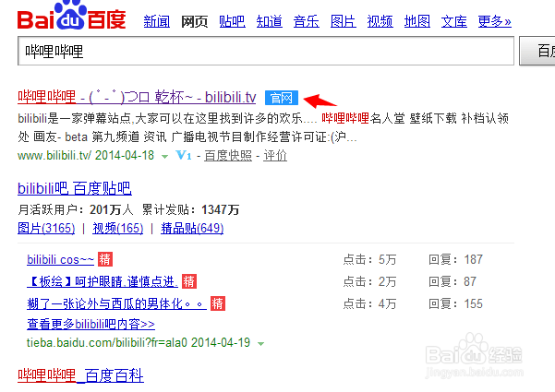Click the 精 badge beside bilibili cos~~
This screenshot has width=555, height=392.
click(105, 259)
